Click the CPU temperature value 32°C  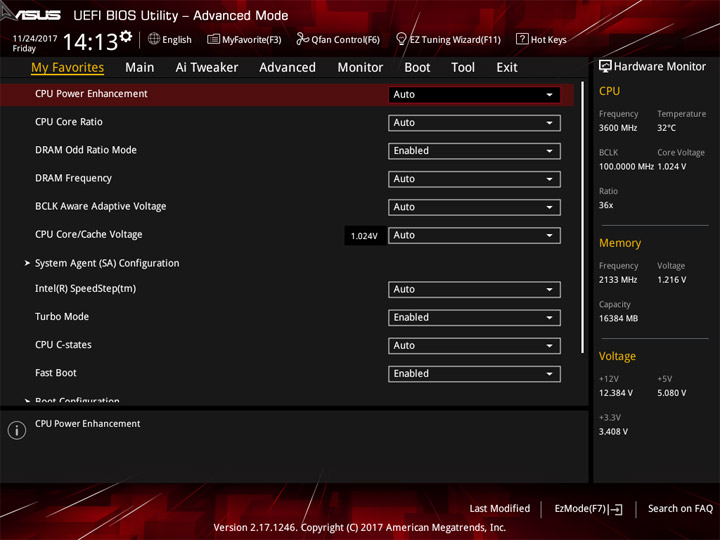tap(666, 128)
